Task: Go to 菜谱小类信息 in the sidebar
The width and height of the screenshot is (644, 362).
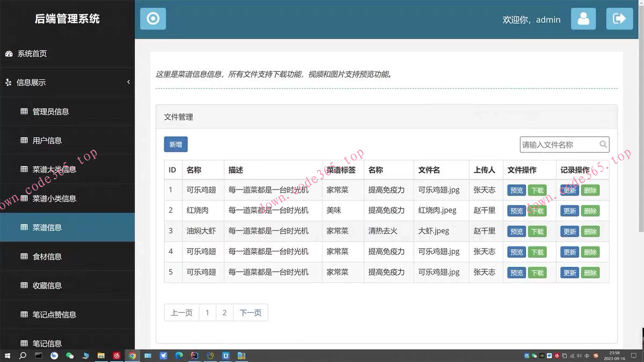Action: (x=54, y=199)
